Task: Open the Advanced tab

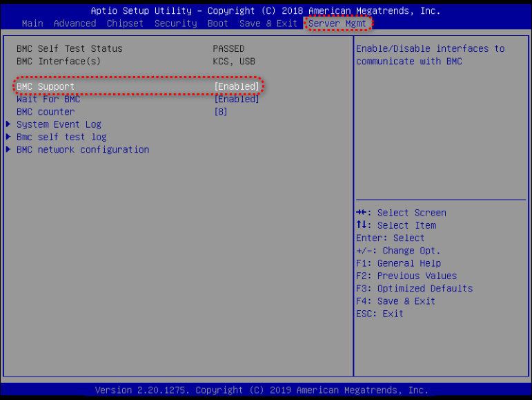Action: 75,23
